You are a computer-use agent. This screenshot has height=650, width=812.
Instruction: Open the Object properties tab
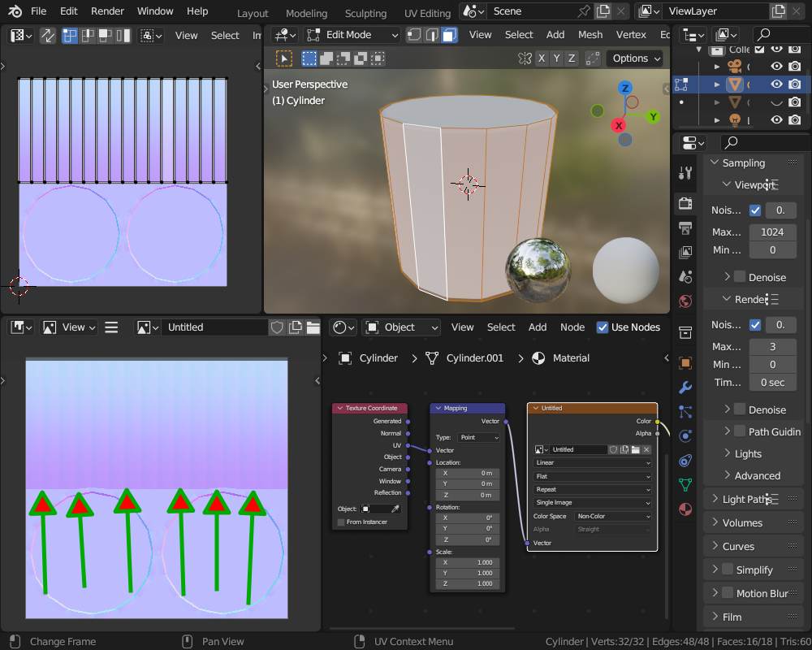pyautogui.click(x=685, y=363)
